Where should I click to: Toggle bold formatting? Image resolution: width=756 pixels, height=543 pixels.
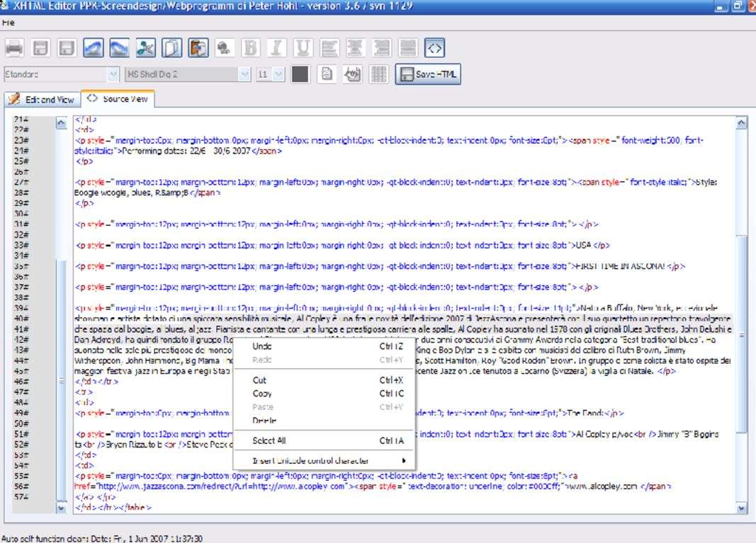tap(250, 47)
